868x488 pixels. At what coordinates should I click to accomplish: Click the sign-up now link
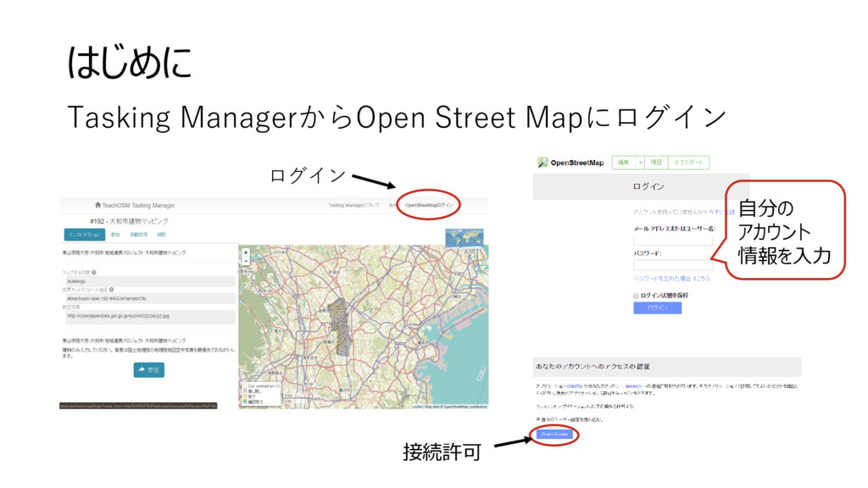point(721,212)
